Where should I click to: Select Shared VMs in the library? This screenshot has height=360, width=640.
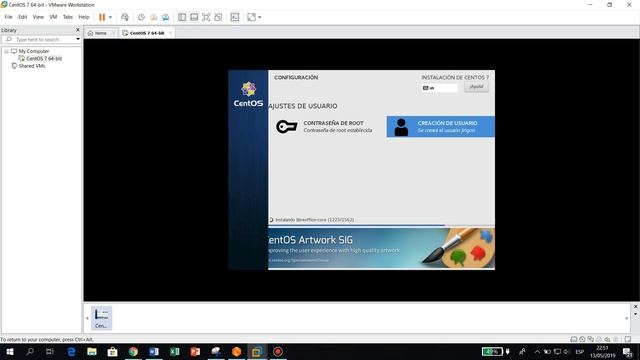coord(31,66)
